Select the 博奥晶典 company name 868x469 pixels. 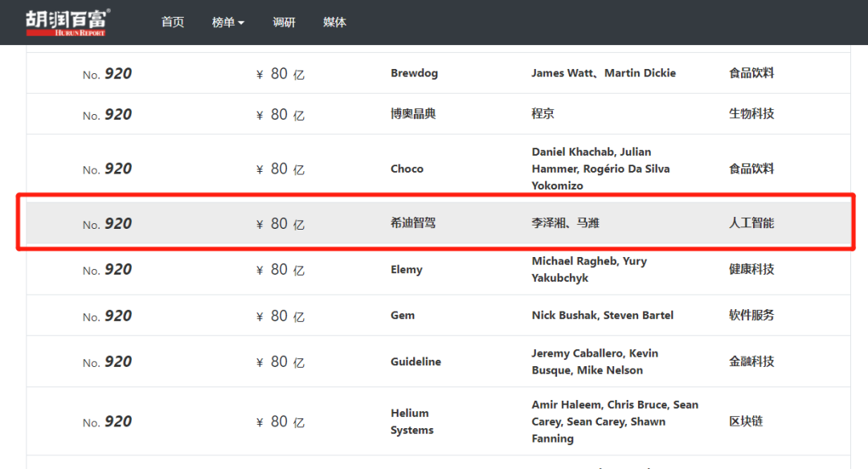coord(413,114)
